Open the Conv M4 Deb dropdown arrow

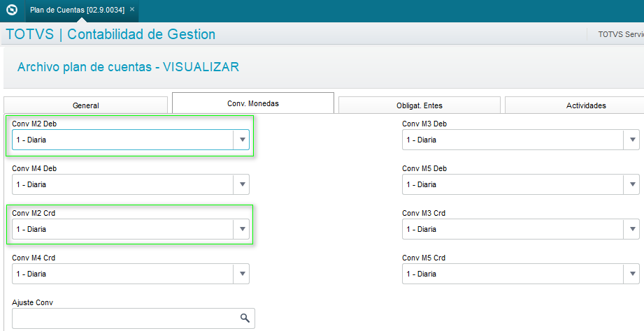[242, 184]
